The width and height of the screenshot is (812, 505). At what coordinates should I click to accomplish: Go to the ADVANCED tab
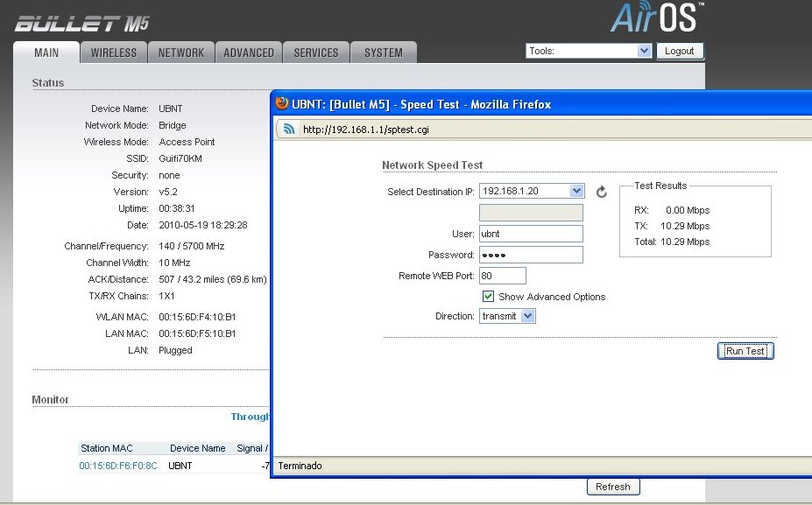point(249,53)
